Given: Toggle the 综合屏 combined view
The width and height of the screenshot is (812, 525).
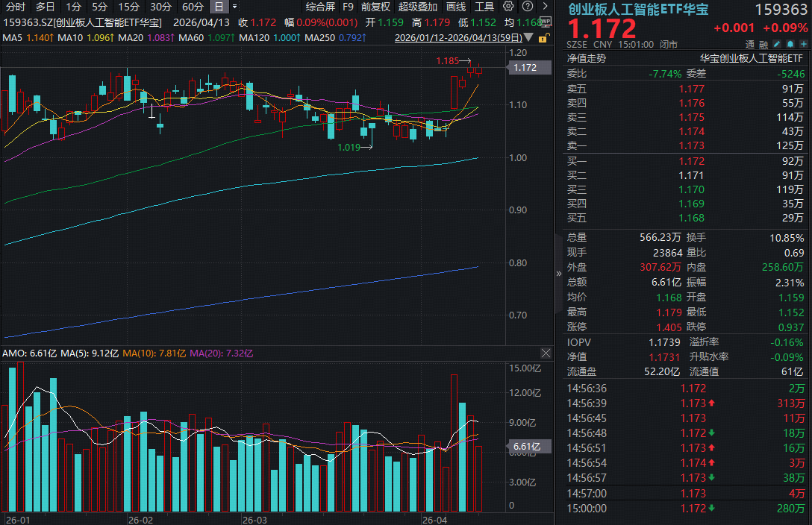Looking at the screenshot, I should coord(320,7).
